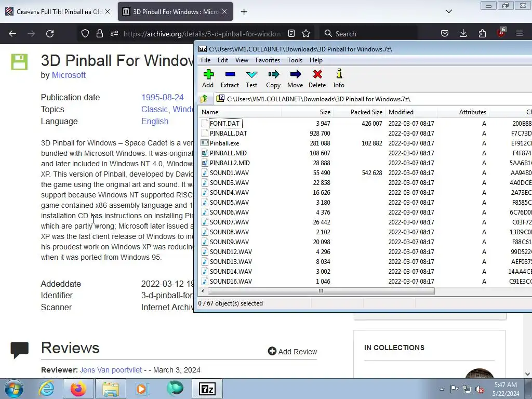532x399 pixels.
Task: Open the list all tabs dropdown
Action: coord(448,11)
